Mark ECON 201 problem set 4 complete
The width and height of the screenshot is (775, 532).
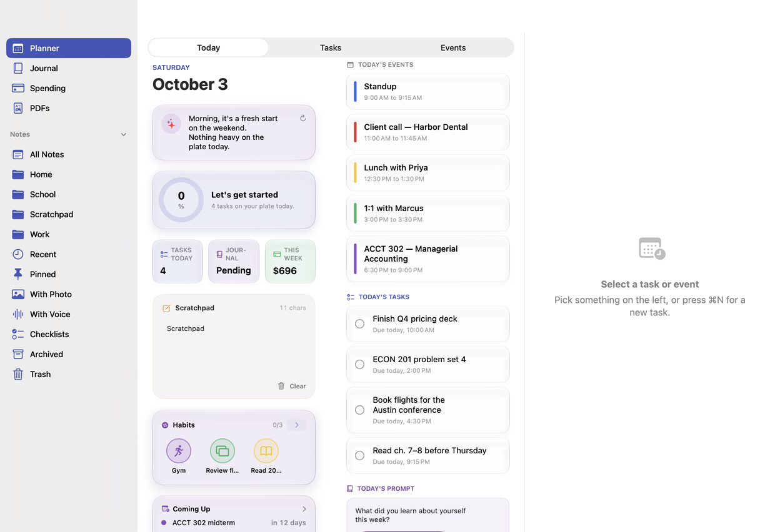click(x=359, y=364)
